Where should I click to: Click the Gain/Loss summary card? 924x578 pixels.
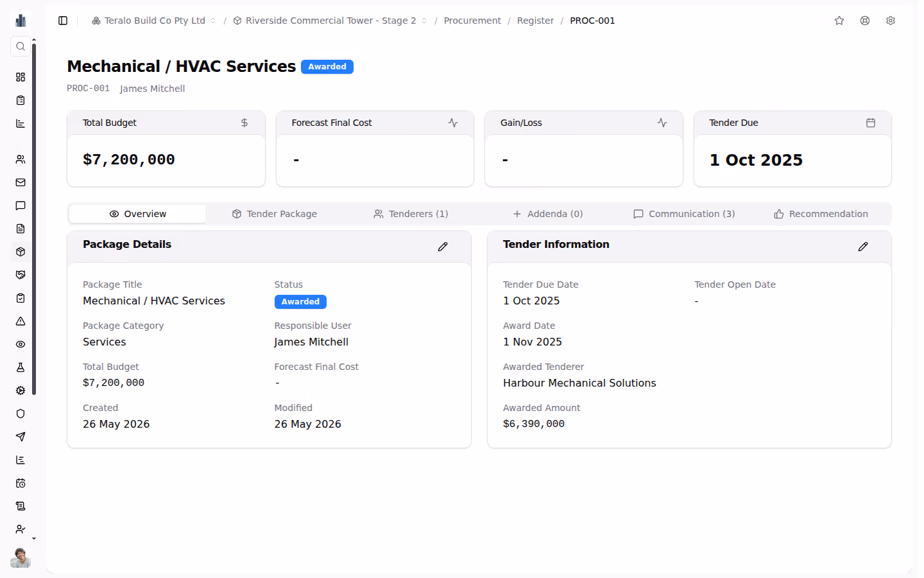[x=584, y=149]
